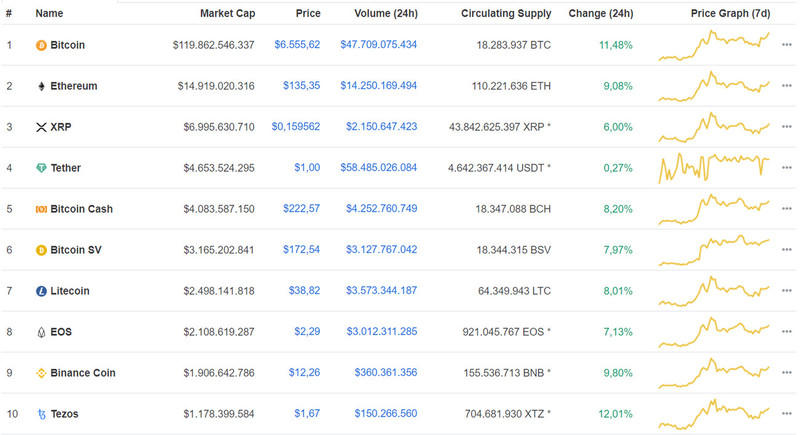
Task: Click the EOS logo icon
Action: coord(41,332)
